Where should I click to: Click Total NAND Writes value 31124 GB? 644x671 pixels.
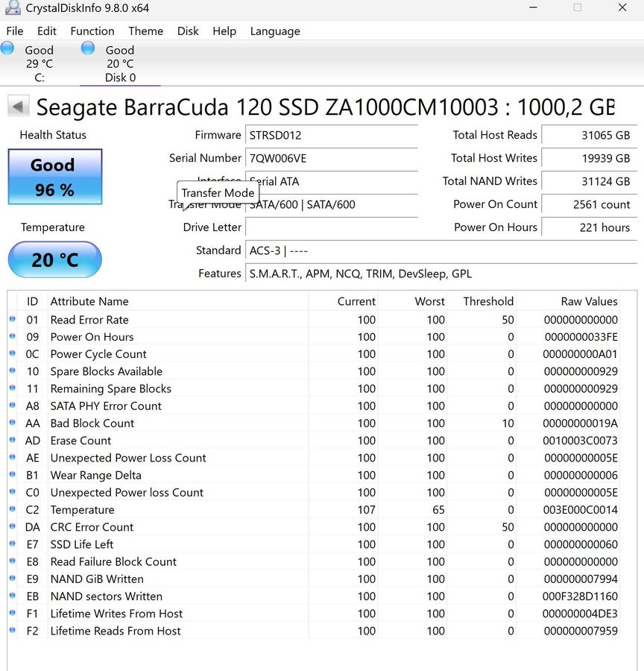(x=590, y=181)
